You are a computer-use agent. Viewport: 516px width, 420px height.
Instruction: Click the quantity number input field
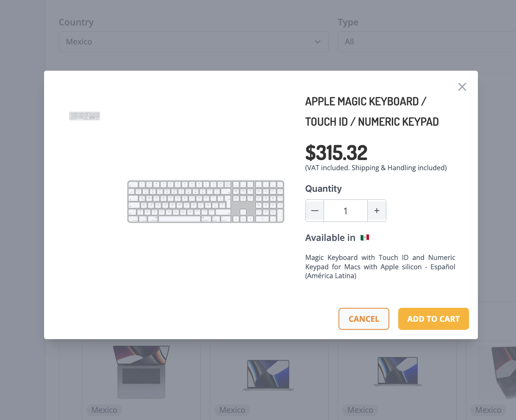pos(345,210)
